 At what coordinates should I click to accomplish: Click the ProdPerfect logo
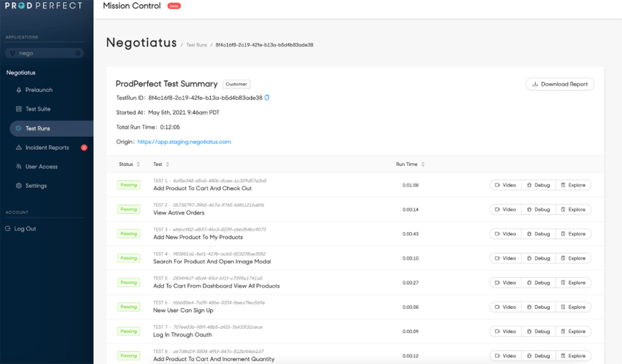point(44,6)
